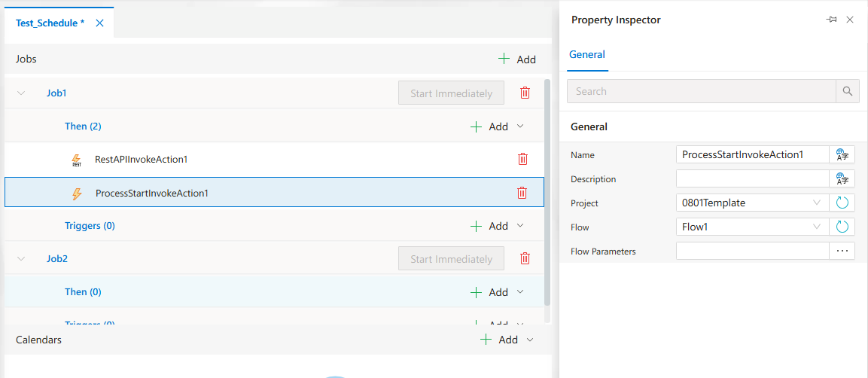Collapse the Job1 section
868x378 pixels.
click(22, 93)
